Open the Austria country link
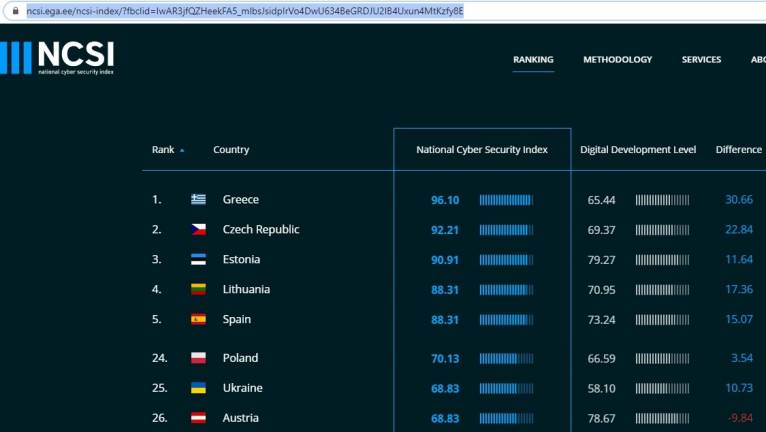Viewport: 766px width, 432px height. point(241,418)
